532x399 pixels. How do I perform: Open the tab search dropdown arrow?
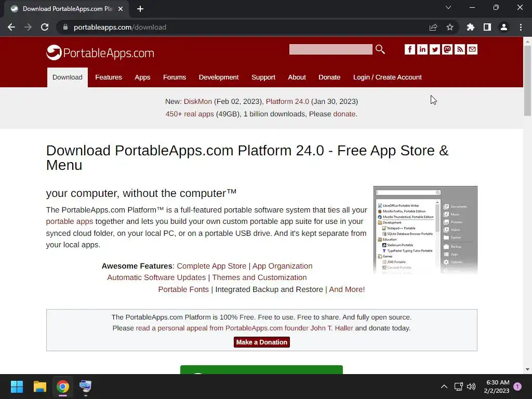pyautogui.click(x=448, y=7)
